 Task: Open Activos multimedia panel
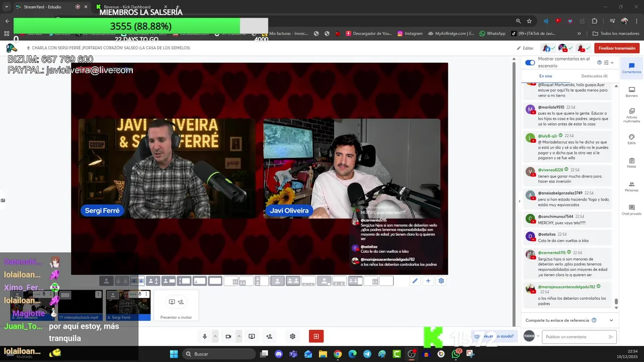(631, 115)
